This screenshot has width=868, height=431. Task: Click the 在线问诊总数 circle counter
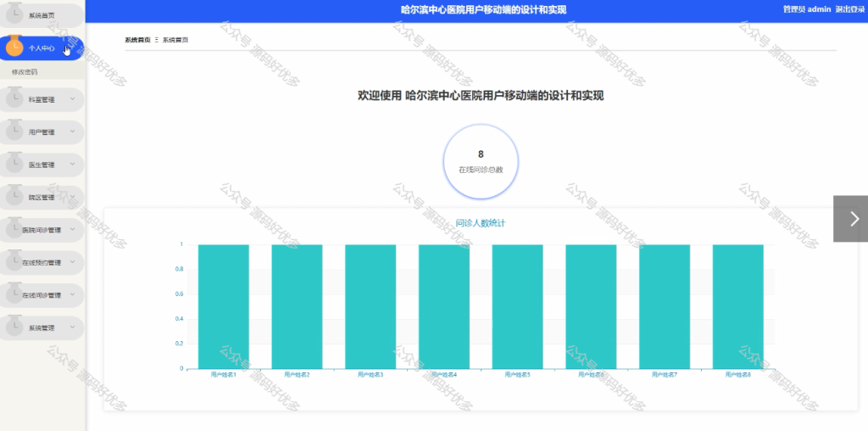[x=481, y=161]
